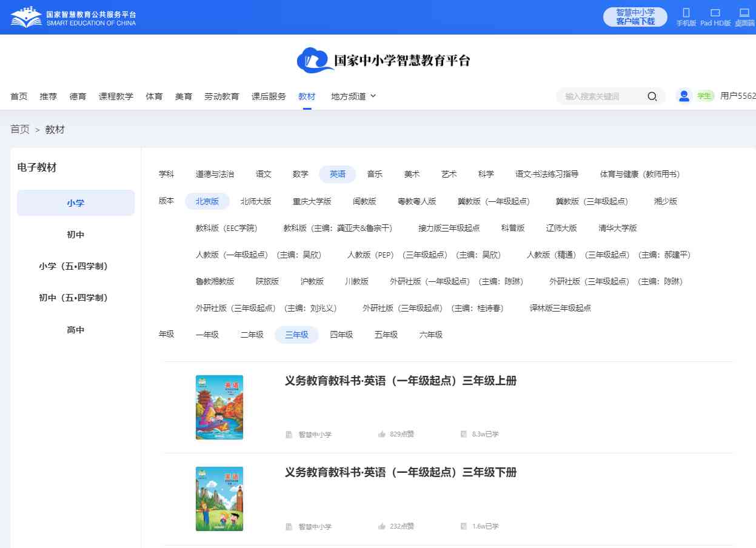The width and height of the screenshot is (756, 548).
Task: Select 高中 in the sidebar
Action: 76,330
